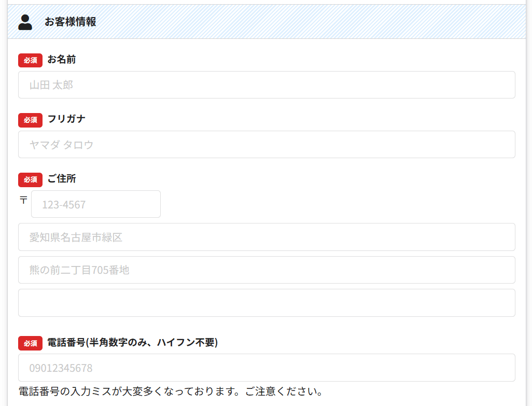Focus the phone field showing 09012345678

click(267, 368)
